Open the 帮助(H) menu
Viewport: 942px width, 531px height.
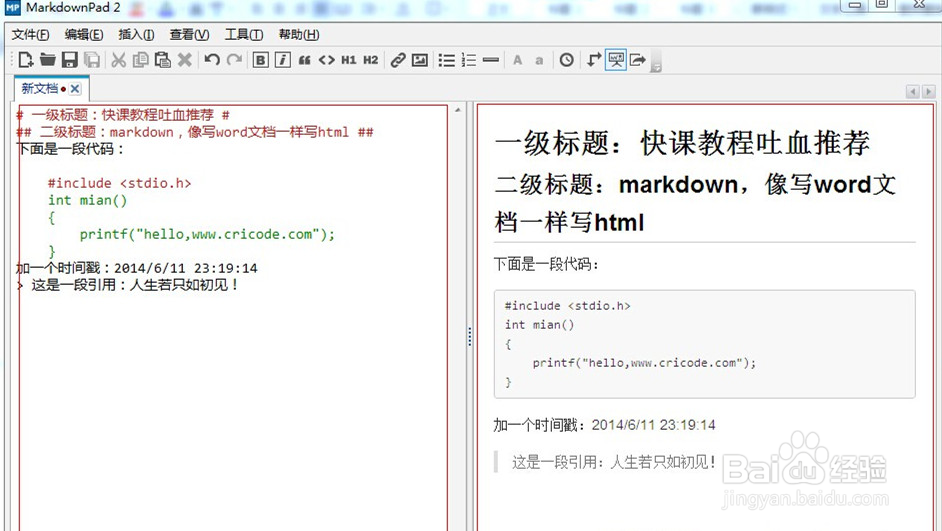tap(299, 35)
